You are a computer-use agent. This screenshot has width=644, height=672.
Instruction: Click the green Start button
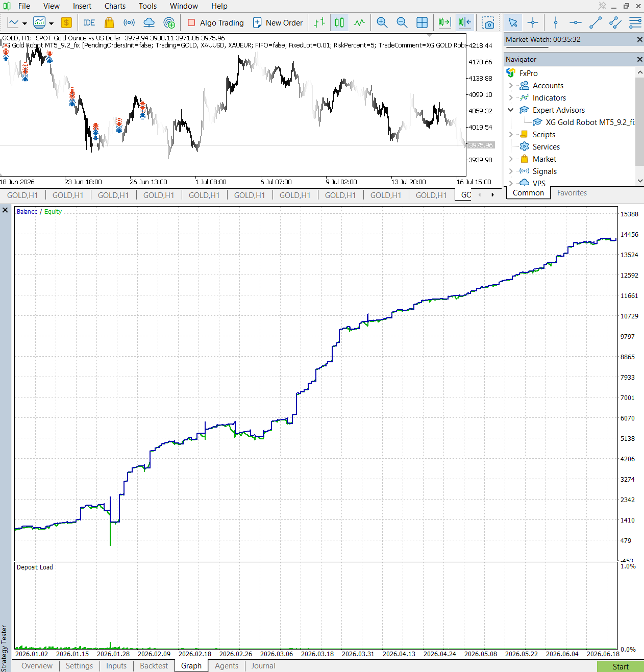pos(620,666)
